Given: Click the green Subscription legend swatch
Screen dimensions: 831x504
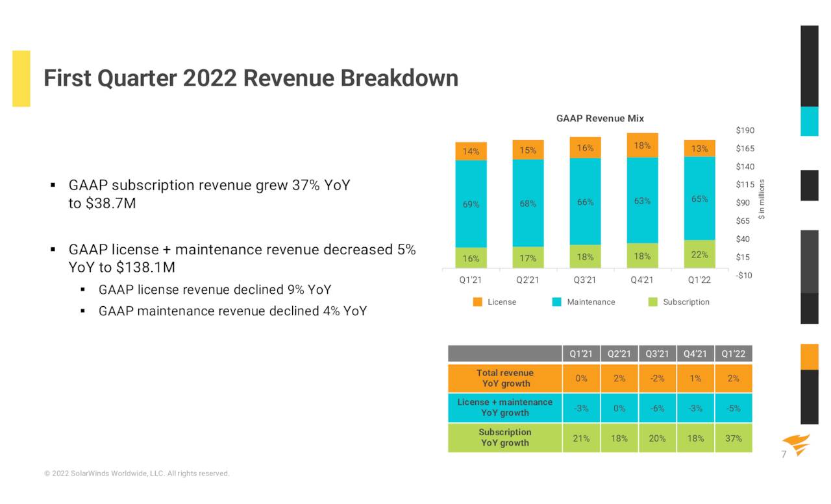Looking at the screenshot, I should pos(653,302).
